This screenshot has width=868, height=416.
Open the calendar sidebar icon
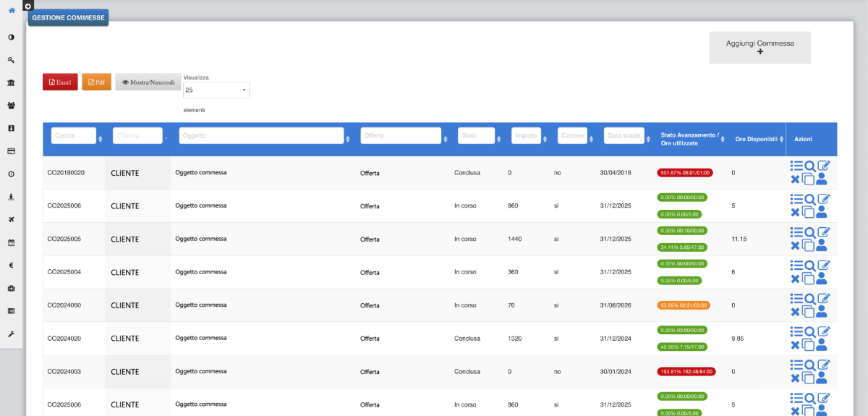(x=11, y=242)
